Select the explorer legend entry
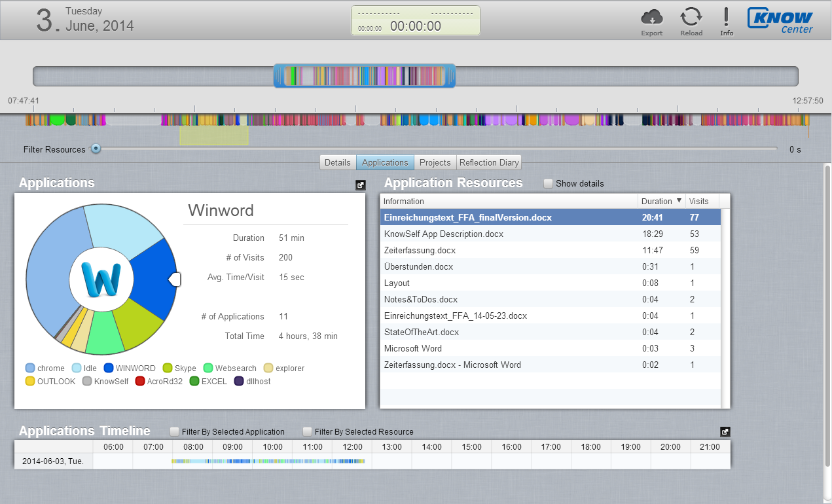 [x=284, y=368]
